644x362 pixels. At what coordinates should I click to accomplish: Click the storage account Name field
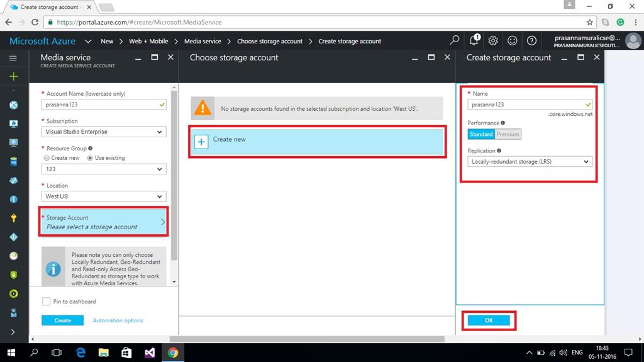click(x=530, y=105)
